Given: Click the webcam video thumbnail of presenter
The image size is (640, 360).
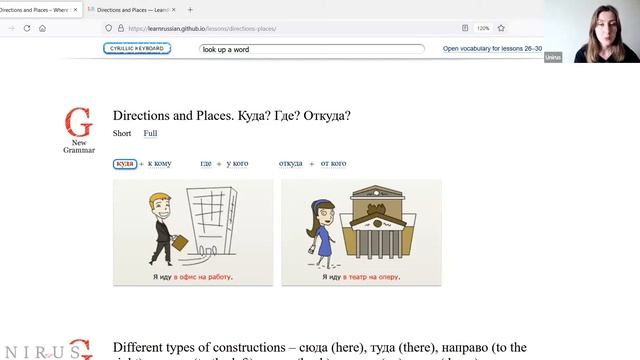Looking at the screenshot, I should [592, 31].
